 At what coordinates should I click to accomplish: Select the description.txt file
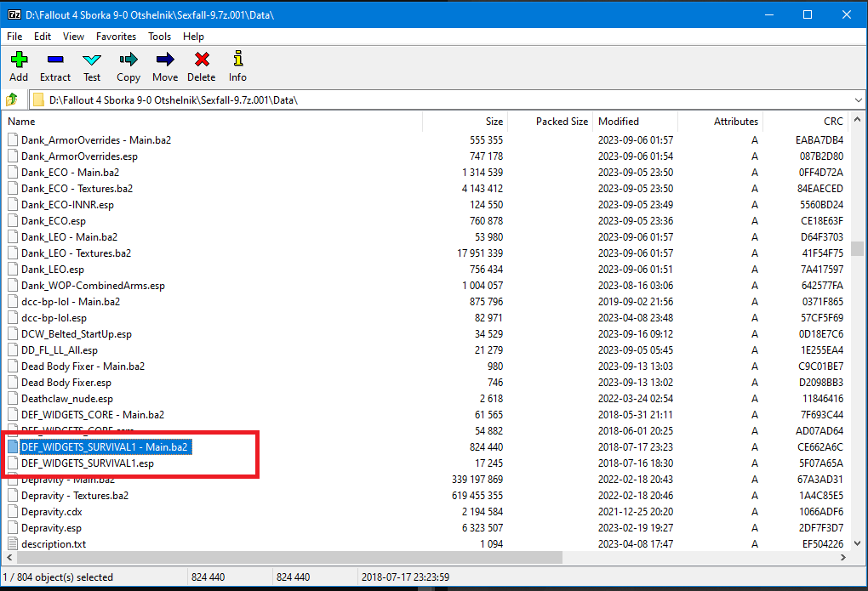point(54,544)
